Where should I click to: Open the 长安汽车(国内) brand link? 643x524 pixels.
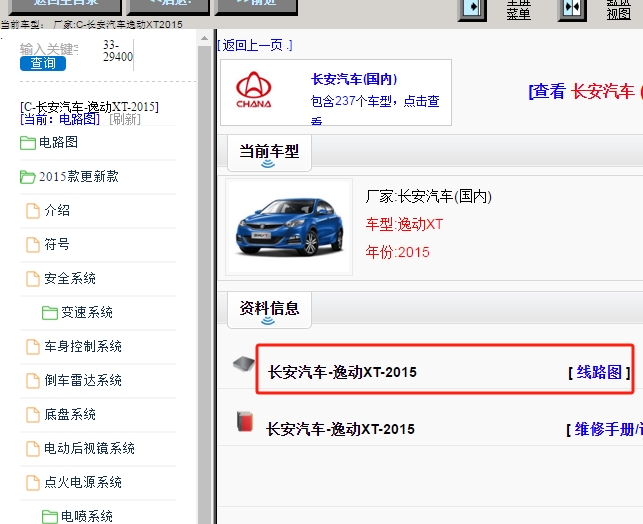tap(354, 79)
